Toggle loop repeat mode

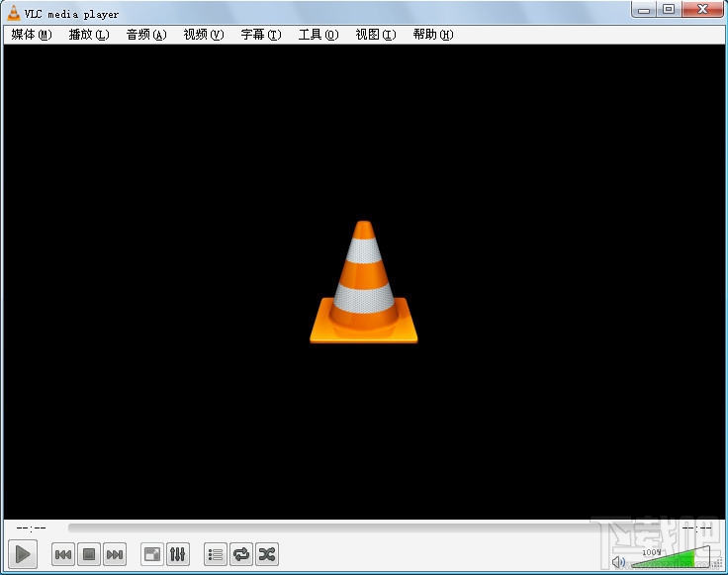point(241,554)
